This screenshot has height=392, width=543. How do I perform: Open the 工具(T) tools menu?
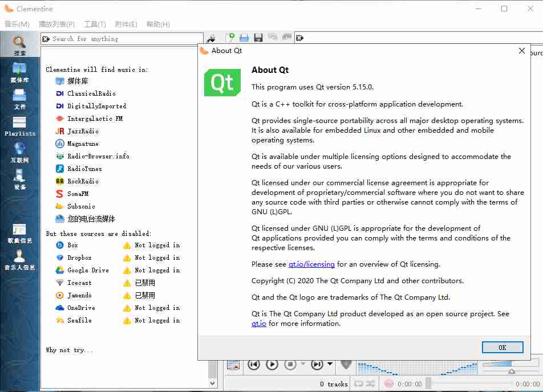(95, 24)
